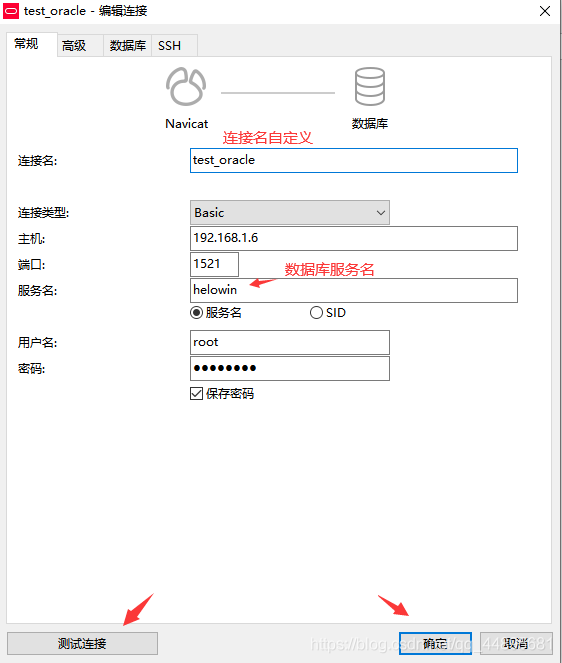This screenshot has height=663, width=562.
Task: Click the 密码: label
Action: [x=31, y=369]
